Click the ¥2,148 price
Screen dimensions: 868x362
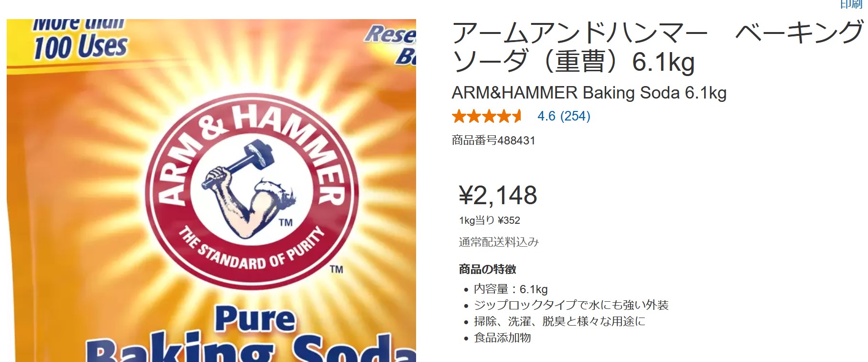pos(498,195)
